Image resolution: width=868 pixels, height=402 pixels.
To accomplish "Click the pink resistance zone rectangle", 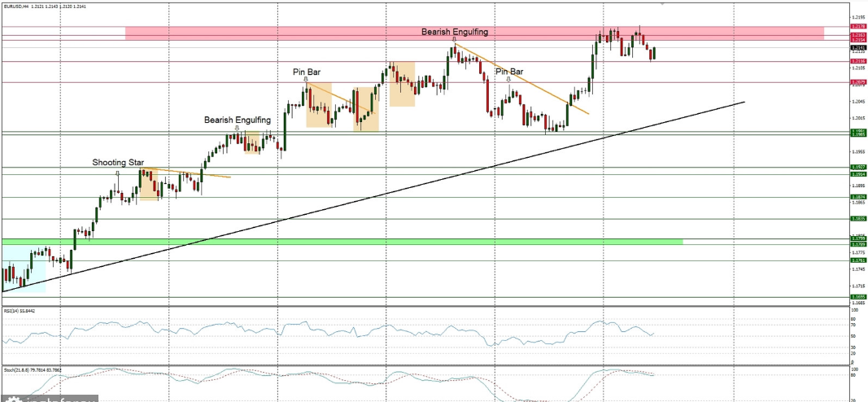I will coord(244,33).
